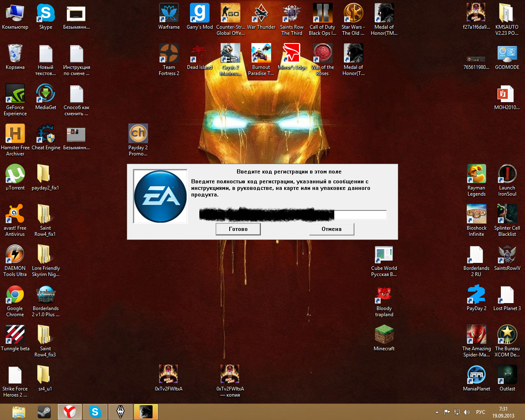Image resolution: width=525 pixels, height=420 pixels.
Task: Open War Thunder shortcut
Action: (261, 17)
